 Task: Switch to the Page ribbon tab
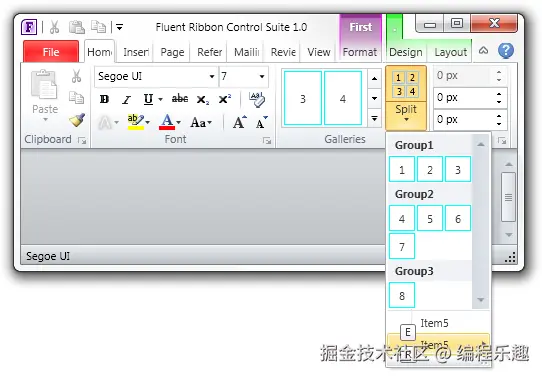point(172,52)
